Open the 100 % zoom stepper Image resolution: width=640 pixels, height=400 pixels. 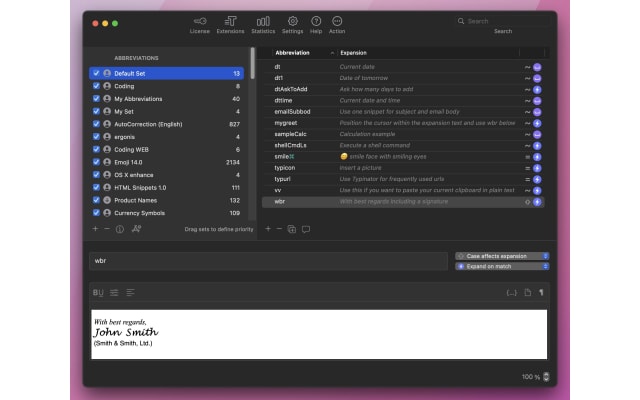pyautogui.click(x=546, y=377)
